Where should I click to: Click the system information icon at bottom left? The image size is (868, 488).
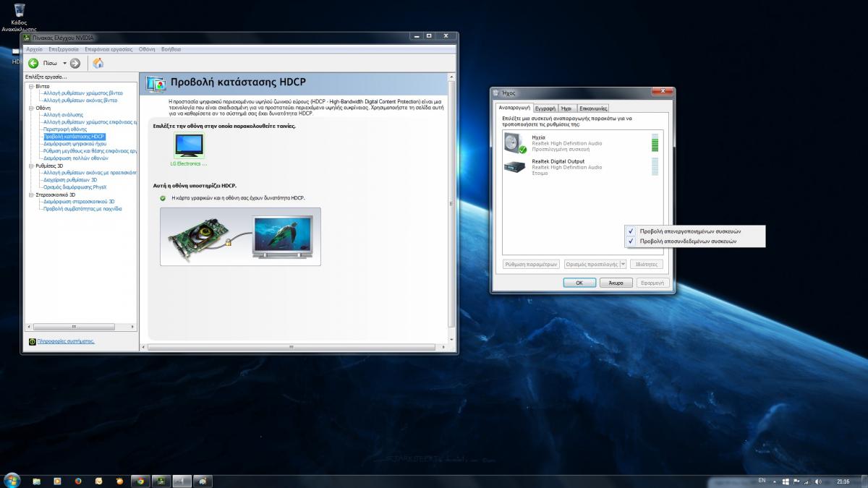(x=32, y=341)
